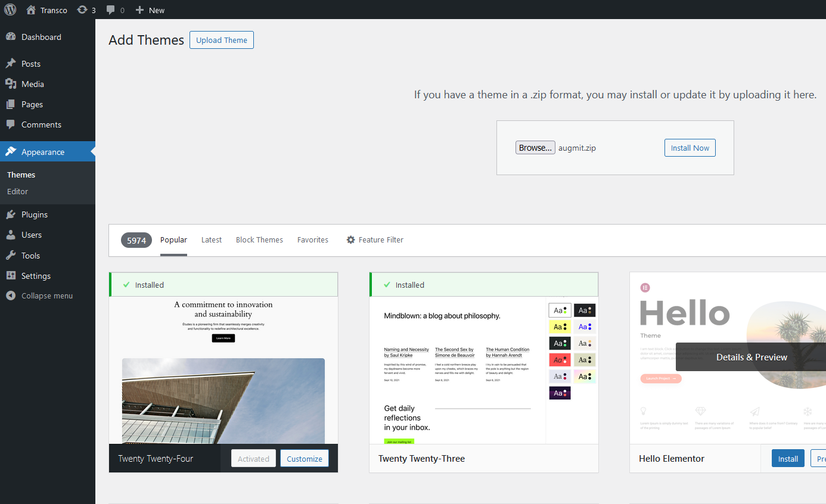Open the Twenty Twenty-Three theme thumbnail
Screen dimensions: 826x504
click(x=483, y=369)
